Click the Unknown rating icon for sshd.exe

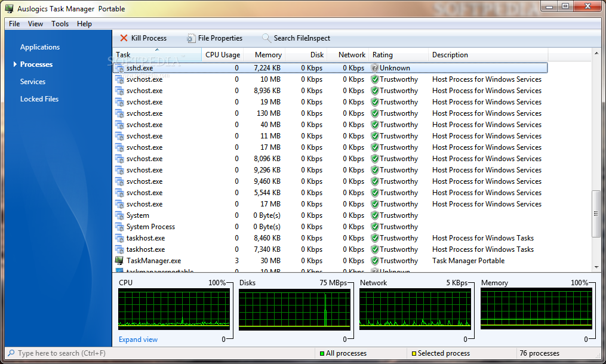[x=374, y=68]
